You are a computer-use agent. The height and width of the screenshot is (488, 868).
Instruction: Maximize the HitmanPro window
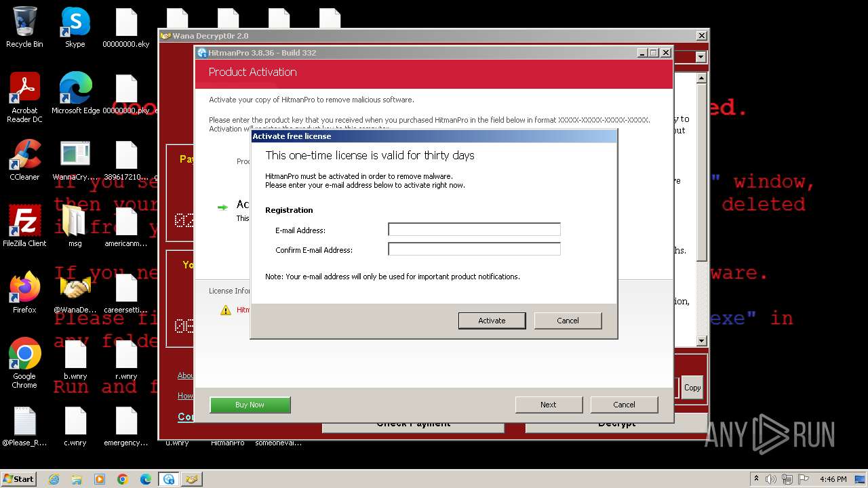654,53
